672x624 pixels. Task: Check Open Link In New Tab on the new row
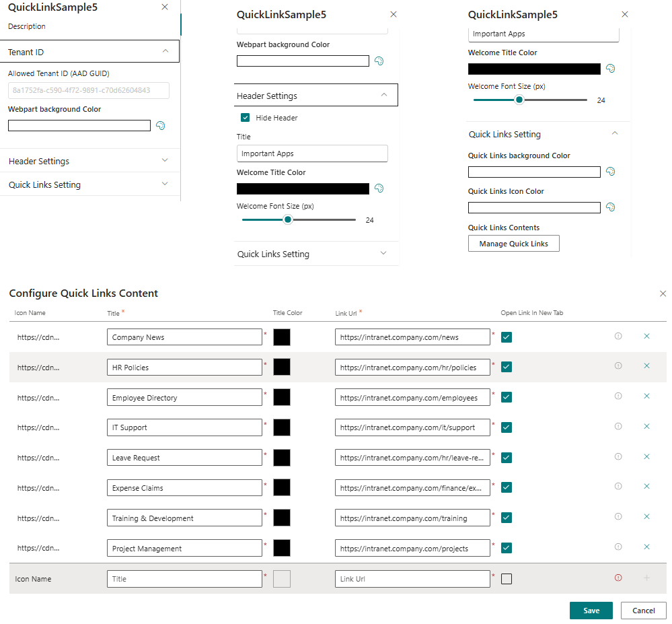[x=506, y=578]
